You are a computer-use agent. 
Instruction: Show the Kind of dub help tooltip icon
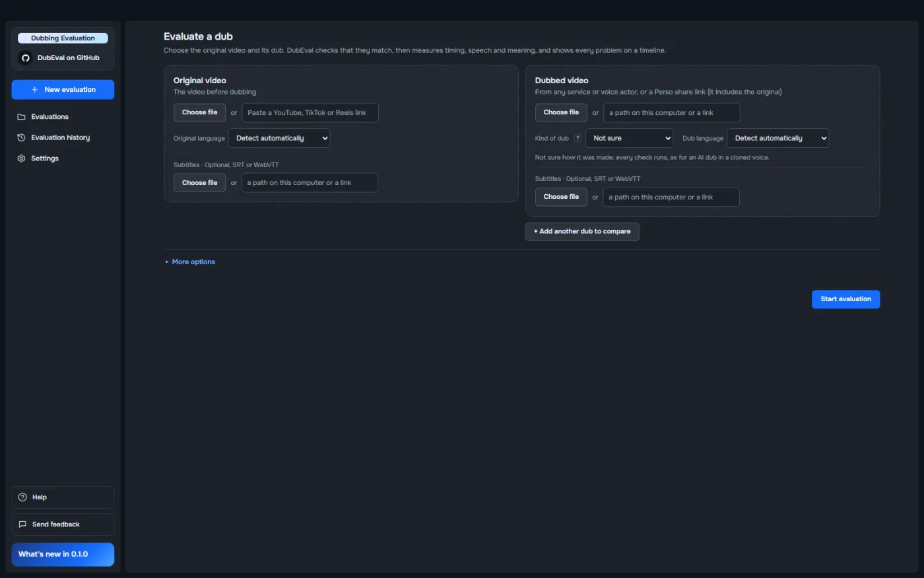coord(577,138)
